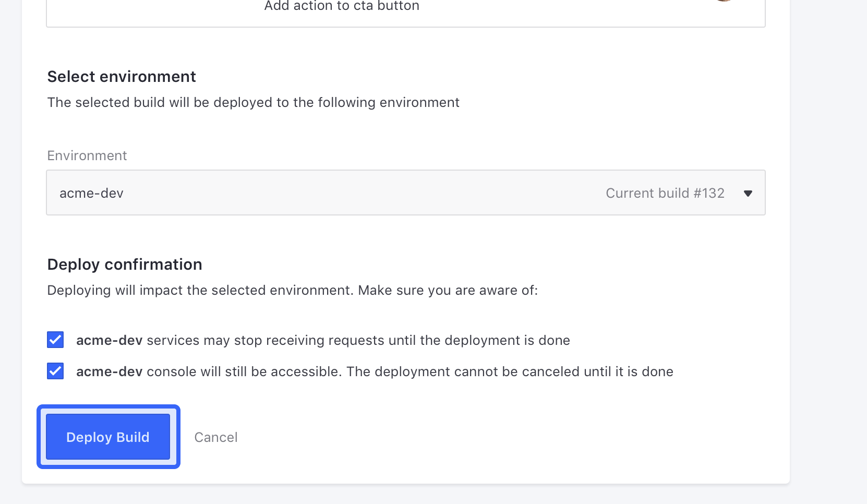Click the dropdown arrow next to Current build #132
867x504 pixels.
(748, 194)
